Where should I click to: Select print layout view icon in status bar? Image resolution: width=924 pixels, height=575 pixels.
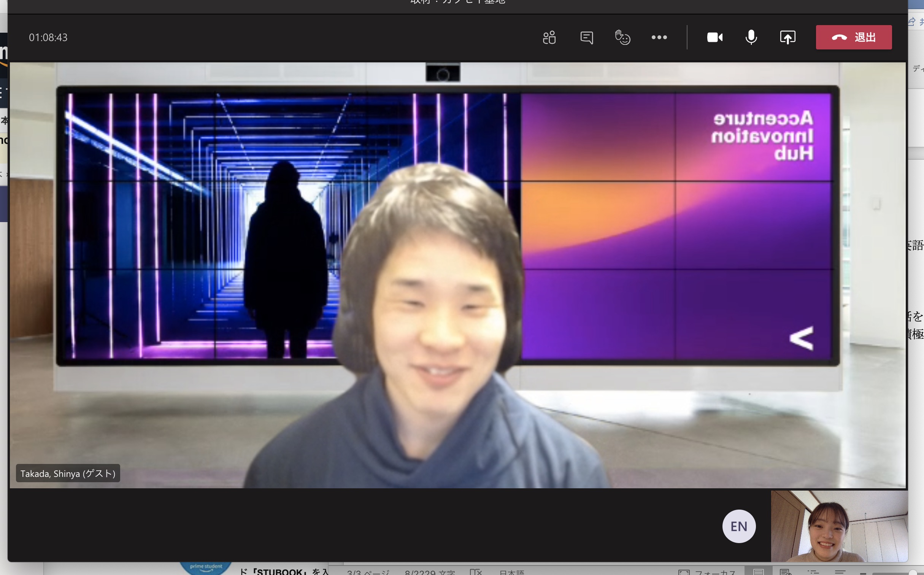[x=759, y=572]
